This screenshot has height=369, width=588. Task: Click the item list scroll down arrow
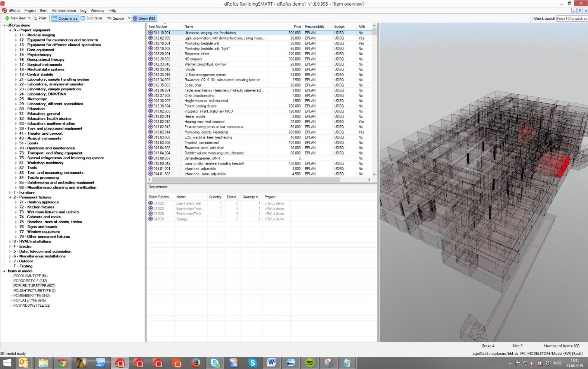(x=374, y=174)
